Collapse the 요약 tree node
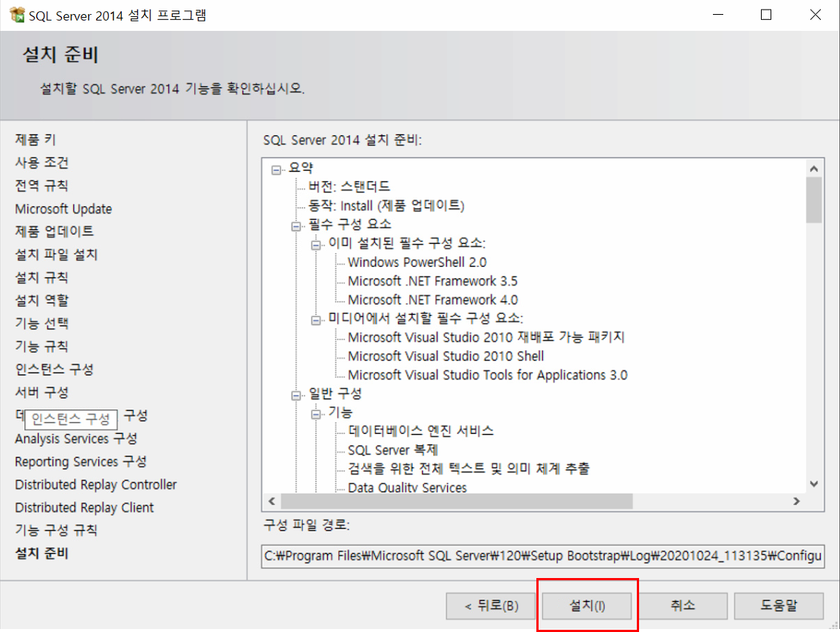This screenshot has width=840, height=632. [x=276, y=170]
